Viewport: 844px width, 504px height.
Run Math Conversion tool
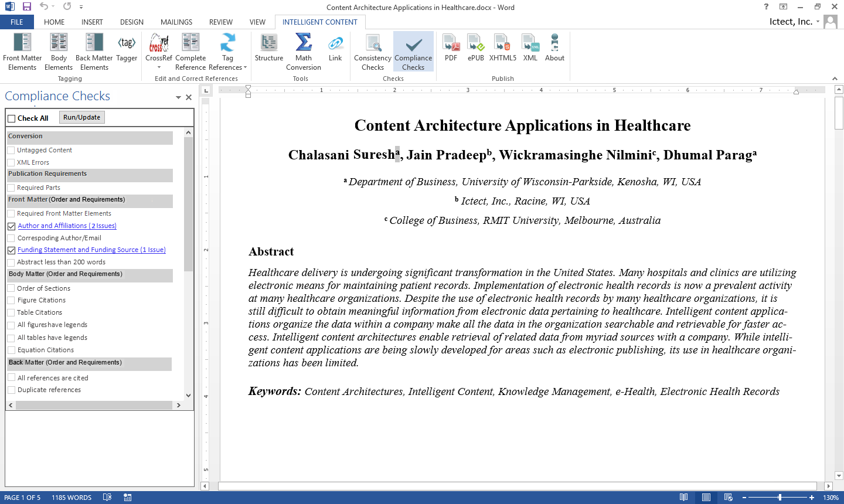pos(304,52)
